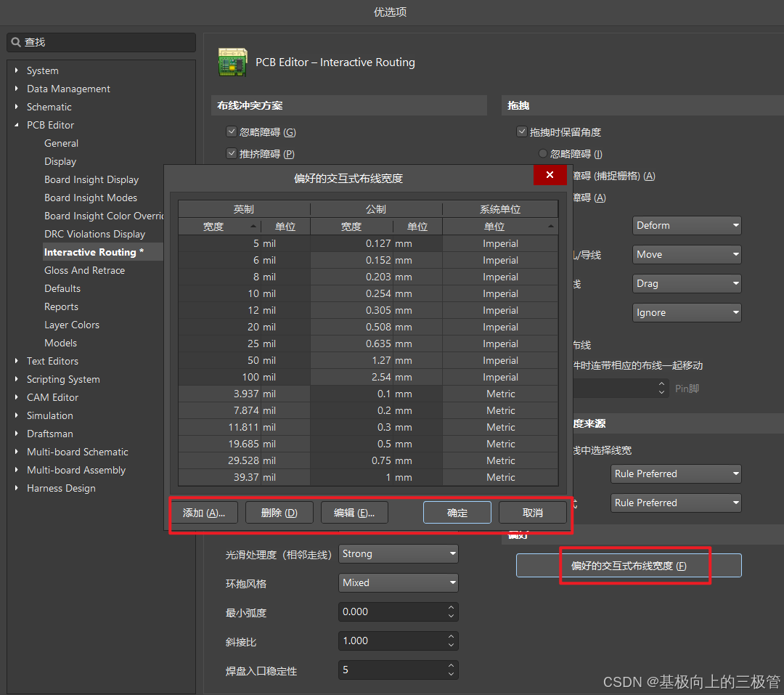The image size is (784, 695).
Task: Select the 39.37 mil width row
Action: coord(368,477)
